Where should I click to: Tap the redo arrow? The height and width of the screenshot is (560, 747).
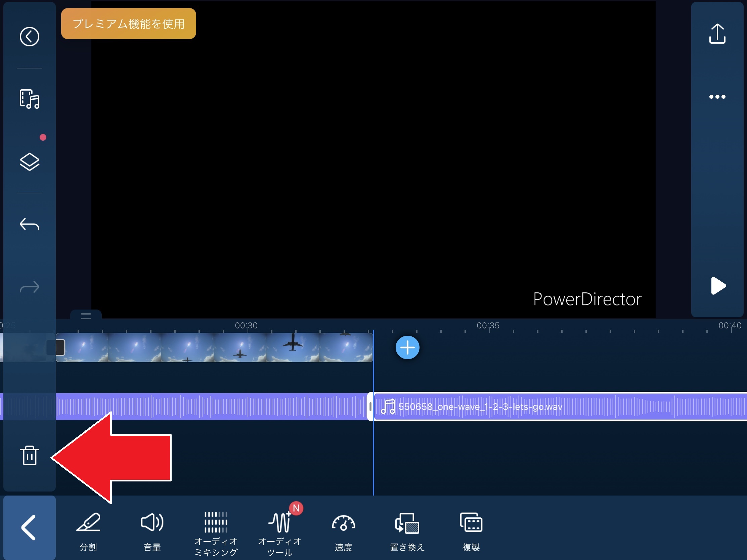pyautogui.click(x=29, y=287)
